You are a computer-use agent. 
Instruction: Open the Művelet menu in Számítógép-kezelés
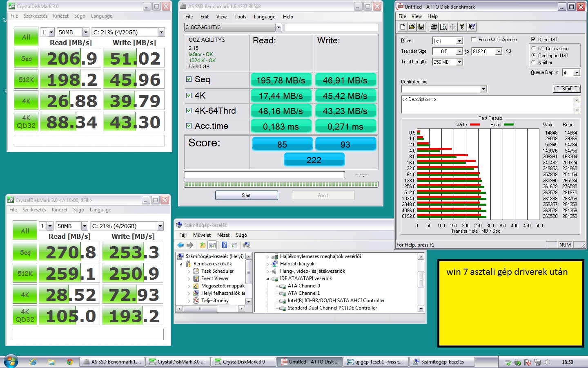tap(202, 235)
